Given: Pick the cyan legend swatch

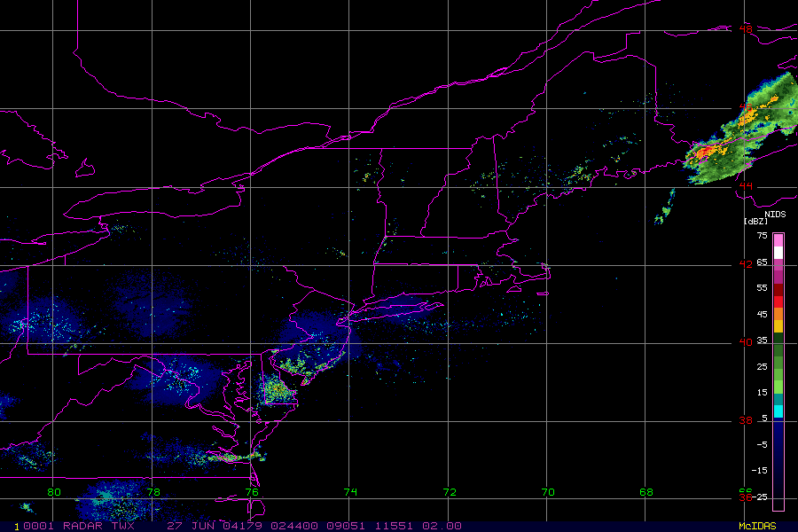Looking at the screenshot, I should [778, 411].
